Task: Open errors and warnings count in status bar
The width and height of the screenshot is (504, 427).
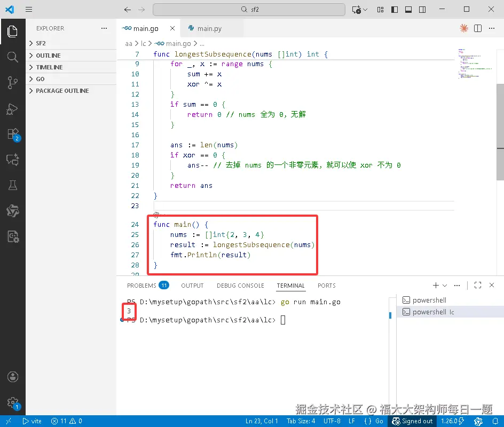Action: (67, 421)
